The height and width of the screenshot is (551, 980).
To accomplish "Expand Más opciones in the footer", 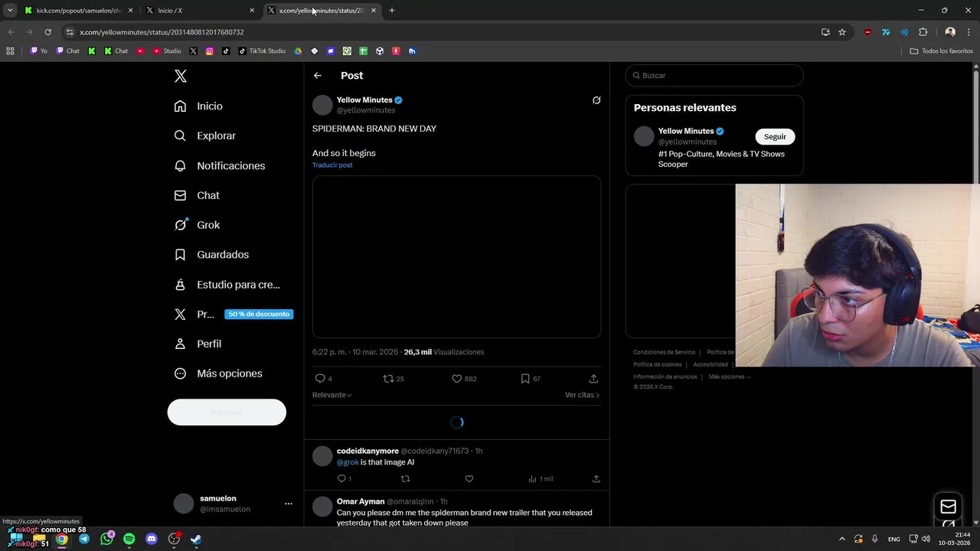I will click(729, 377).
